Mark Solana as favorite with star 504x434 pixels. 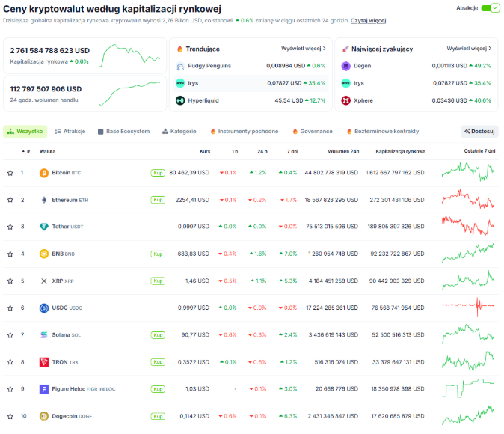[10, 335]
